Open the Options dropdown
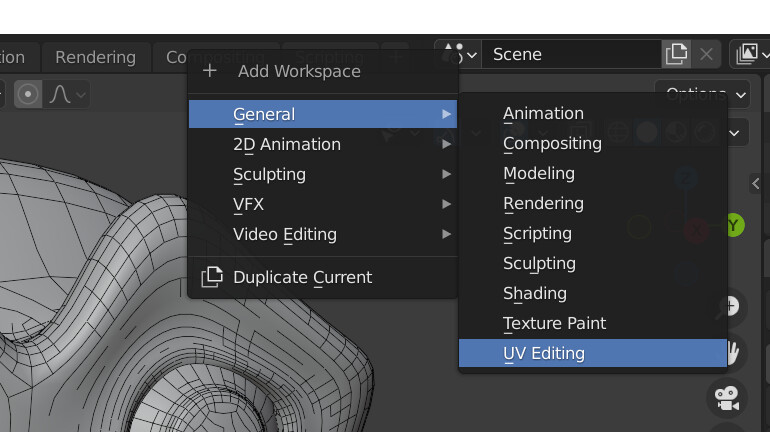 click(x=703, y=94)
